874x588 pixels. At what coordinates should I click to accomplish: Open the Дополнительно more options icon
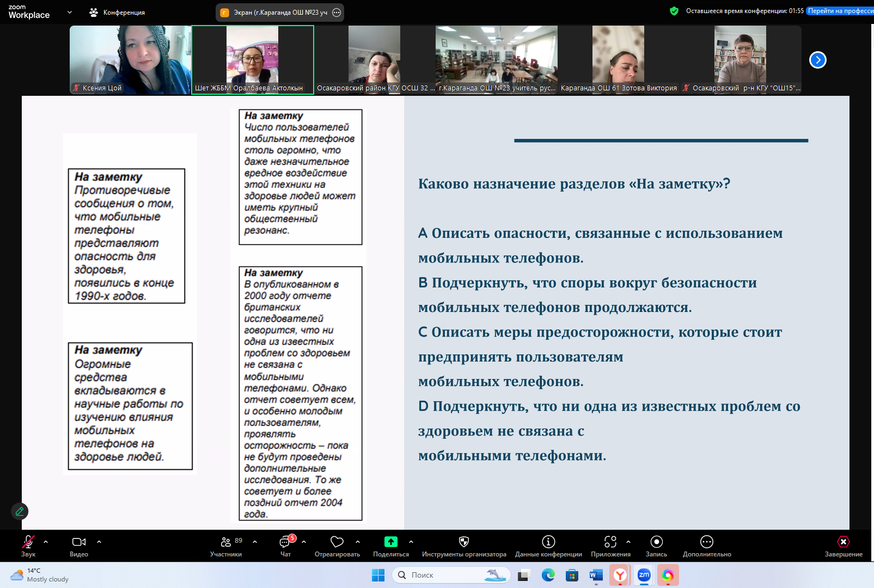pos(707,542)
